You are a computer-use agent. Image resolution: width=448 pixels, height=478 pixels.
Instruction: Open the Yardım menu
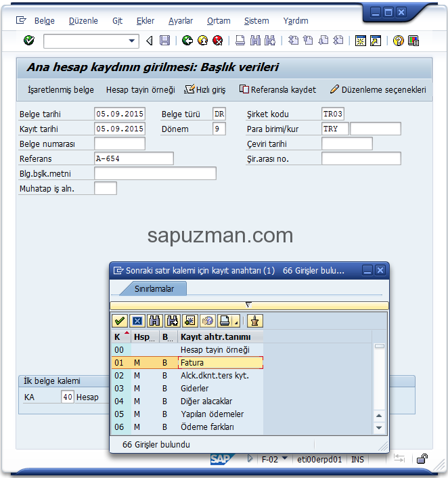point(296,21)
